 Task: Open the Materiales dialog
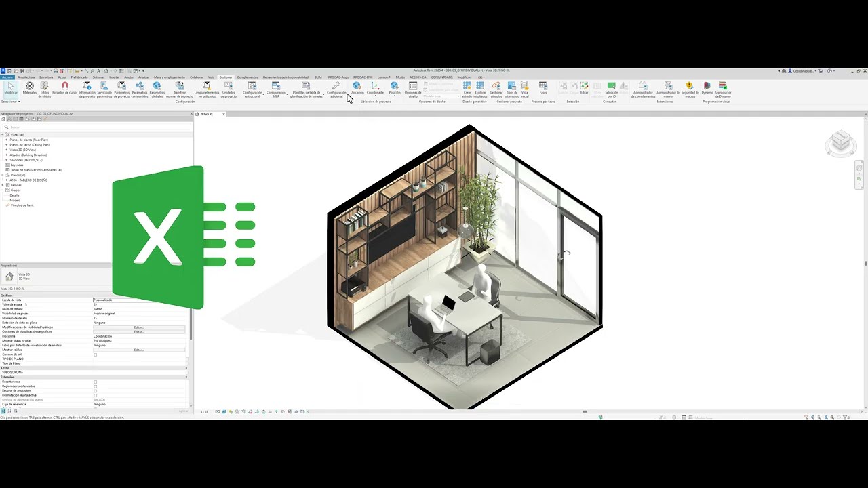click(x=29, y=89)
